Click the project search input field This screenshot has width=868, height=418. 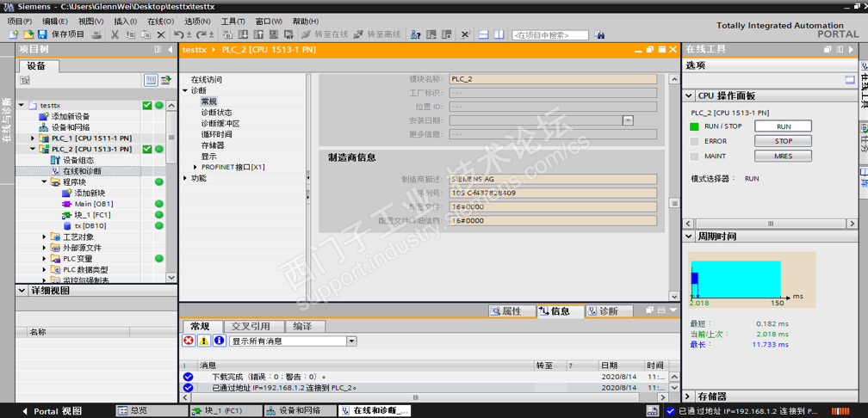click(549, 34)
